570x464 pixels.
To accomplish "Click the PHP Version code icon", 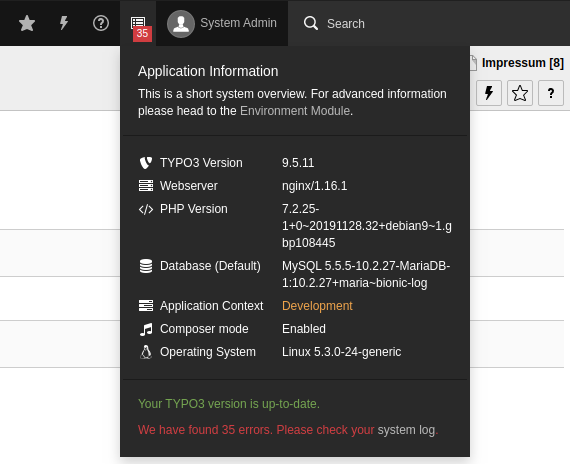I will tap(146, 209).
